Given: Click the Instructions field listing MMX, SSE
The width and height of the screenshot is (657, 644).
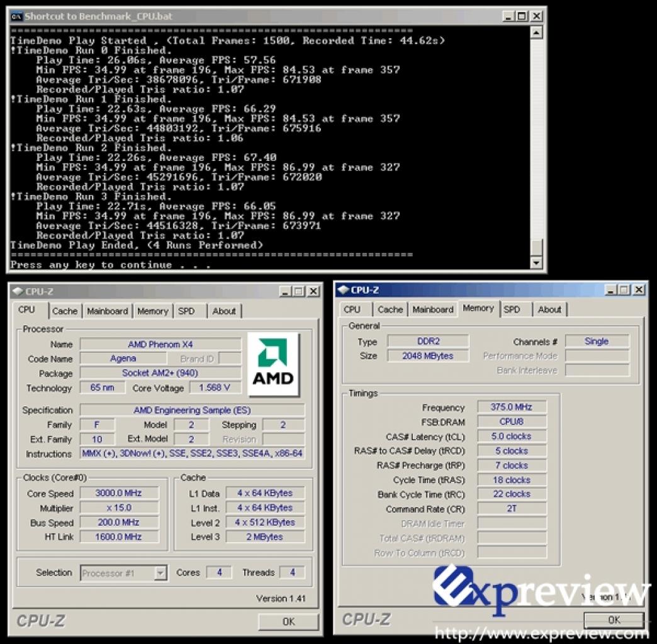Looking at the screenshot, I should [x=193, y=453].
